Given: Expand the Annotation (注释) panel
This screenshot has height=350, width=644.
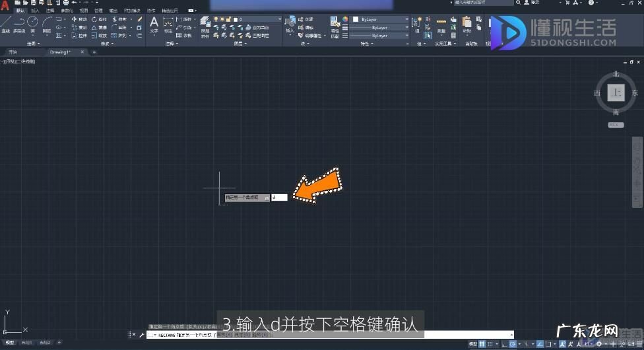Looking at the screenshot, I should click(x=171, y=43).
